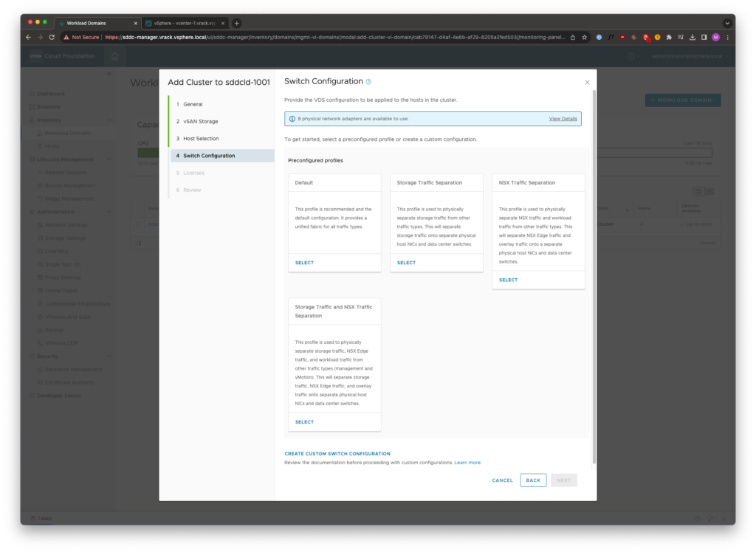Switch to card grid view icon behind dialog
Image resolution: width=756 pixels, height=552 pixels.
[x=709, y=192]
